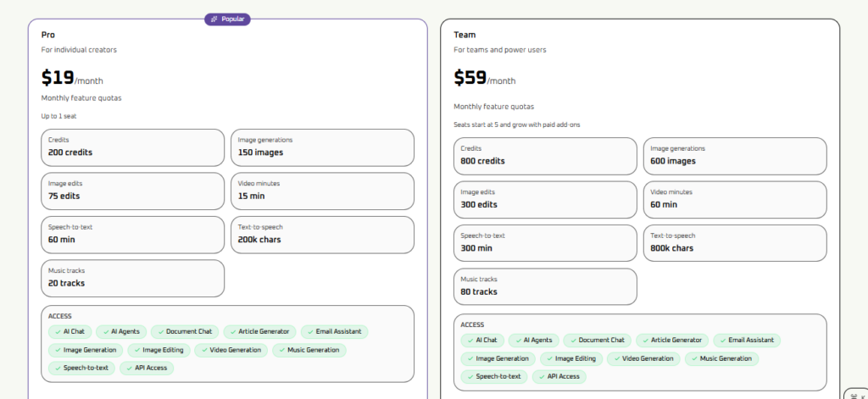This screenshot has width=868, height=399.
Task: Click the Email Assistant checkmark in Team plan
Action: [722, 340]
